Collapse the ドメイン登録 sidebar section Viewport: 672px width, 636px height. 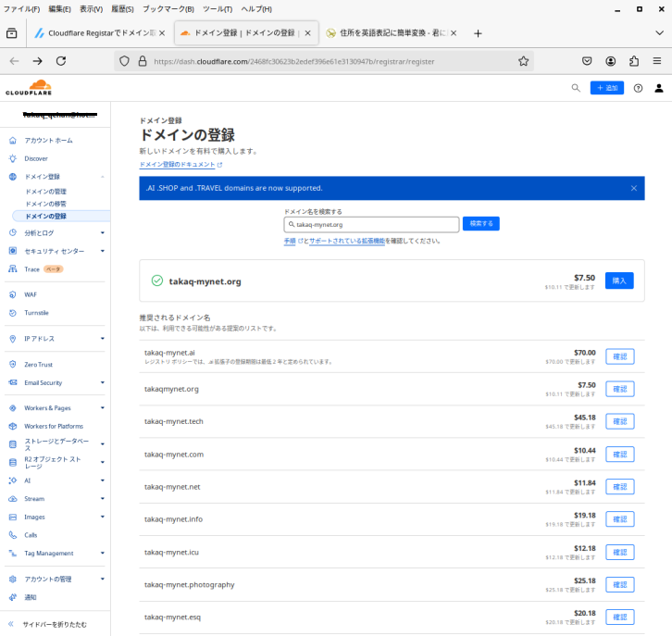pos(102,176)
